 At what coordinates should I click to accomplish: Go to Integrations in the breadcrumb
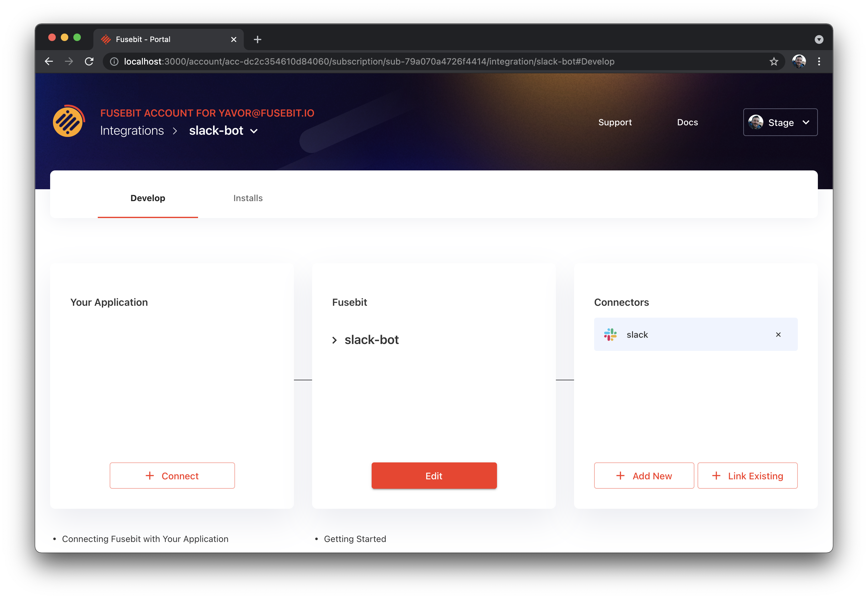[x=132, y=131]
